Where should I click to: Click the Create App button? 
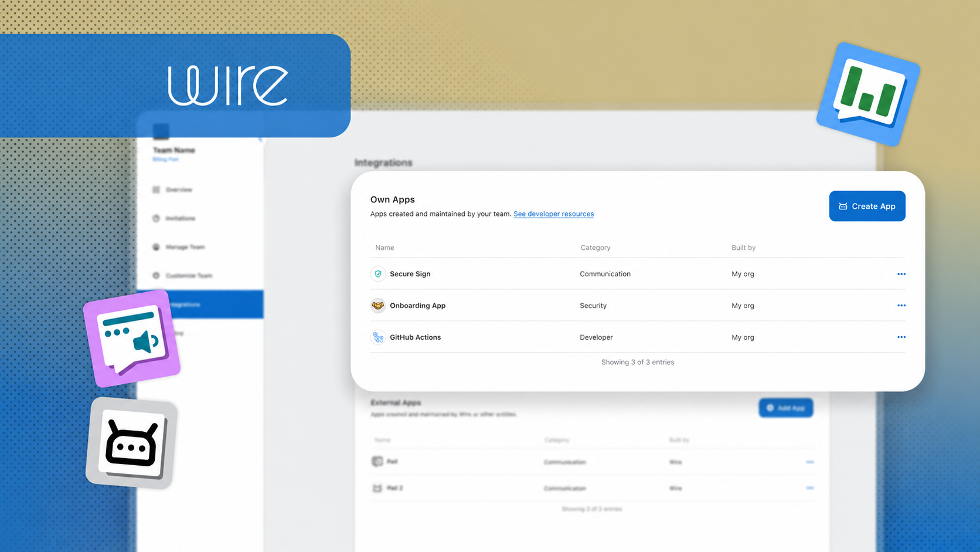pos(867,206)
